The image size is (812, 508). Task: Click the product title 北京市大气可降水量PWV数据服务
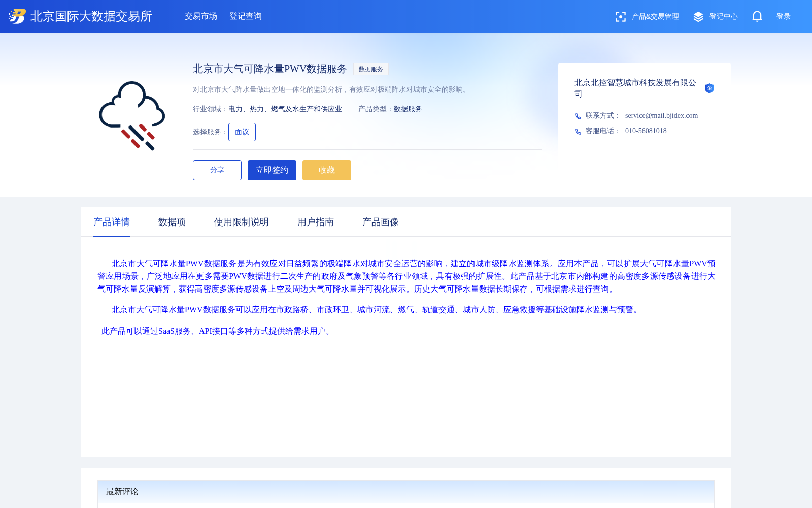point(270,69)
